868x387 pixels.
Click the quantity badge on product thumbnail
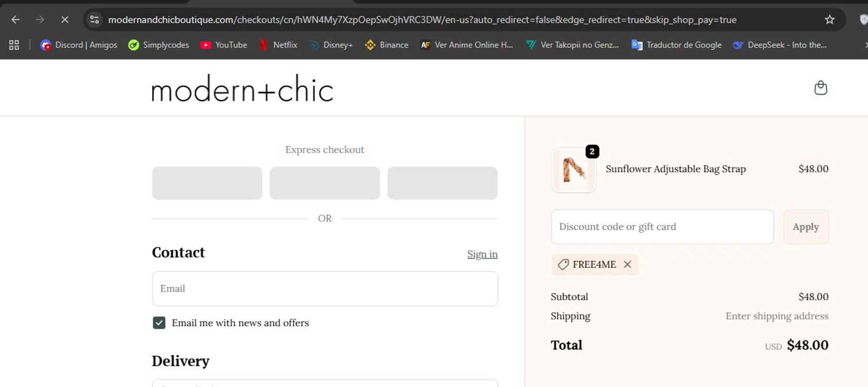tap(592, 152)
